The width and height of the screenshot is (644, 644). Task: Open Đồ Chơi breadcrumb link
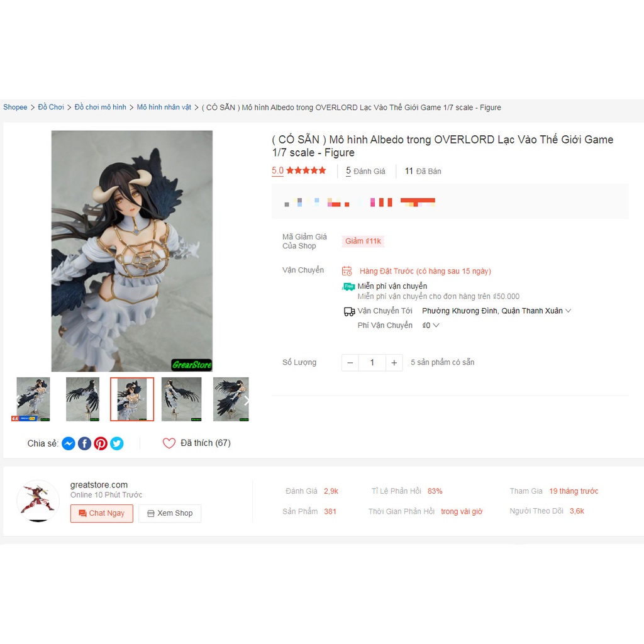point(51,107)
